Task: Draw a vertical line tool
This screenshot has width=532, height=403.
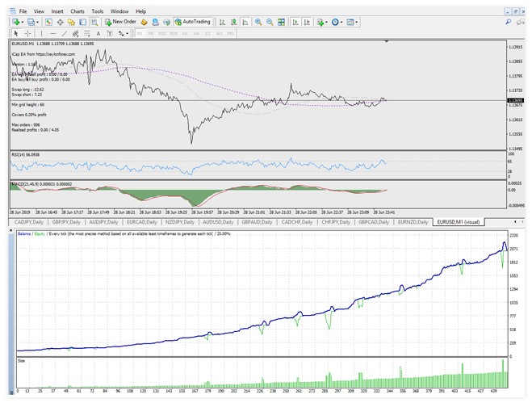Action: 41,33
